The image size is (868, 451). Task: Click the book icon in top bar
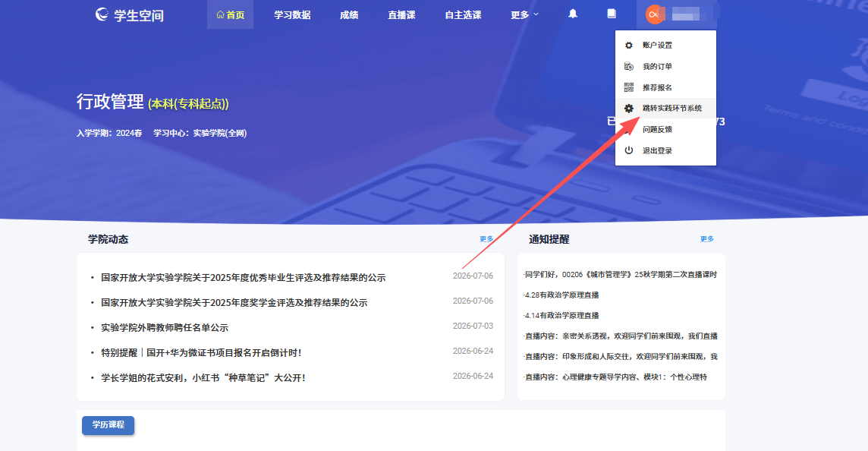click(x=611, y=14)
